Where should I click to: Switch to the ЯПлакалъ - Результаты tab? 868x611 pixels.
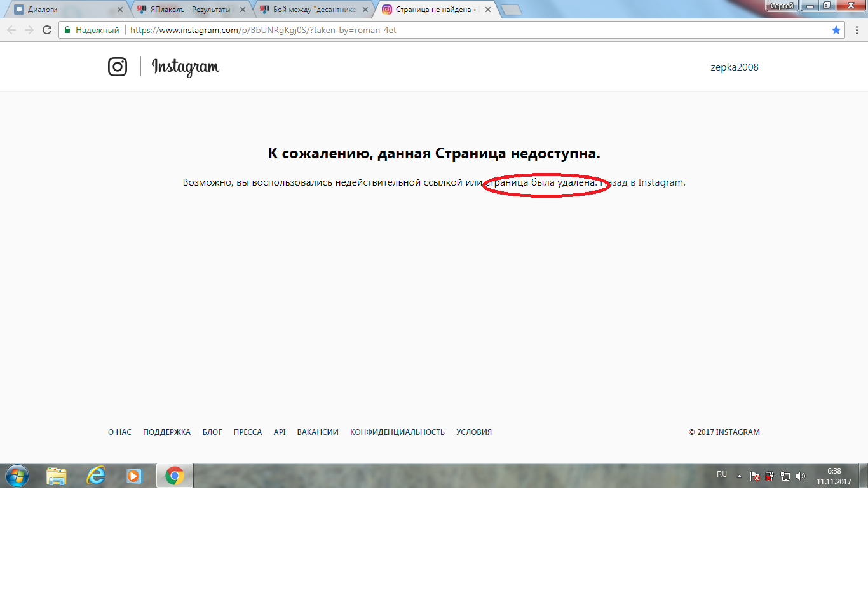(x=190, y=10)
